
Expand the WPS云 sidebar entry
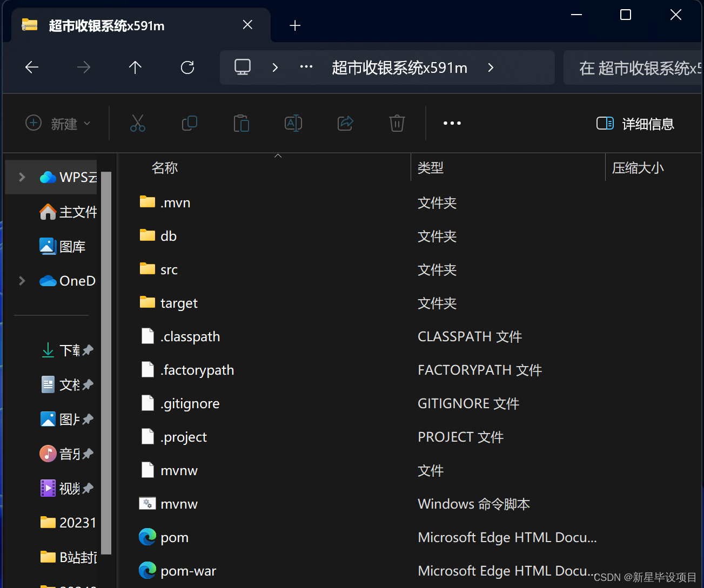coord(21,177)
